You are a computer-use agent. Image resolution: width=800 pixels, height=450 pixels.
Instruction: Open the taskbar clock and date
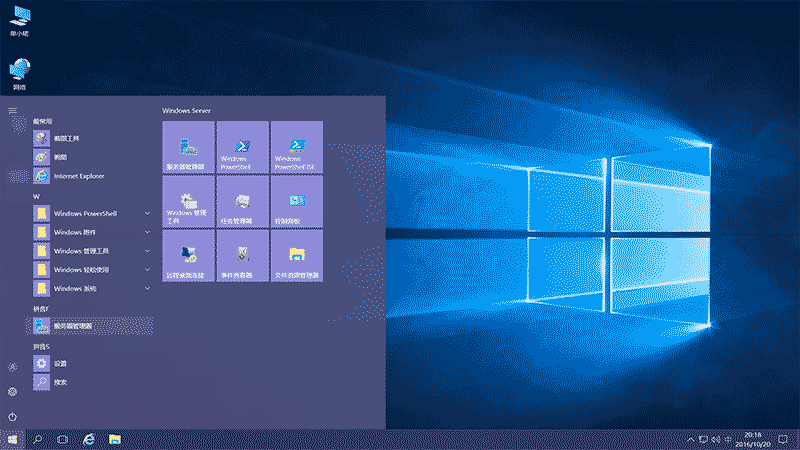point(753,439)
